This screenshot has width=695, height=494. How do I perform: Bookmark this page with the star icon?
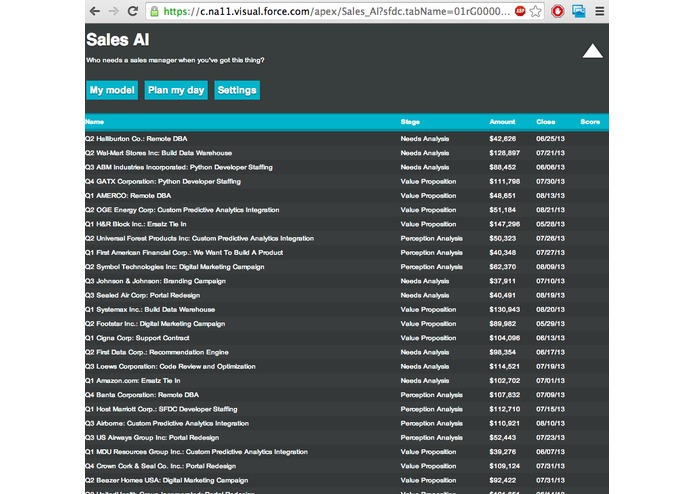(x=535, y=11)
